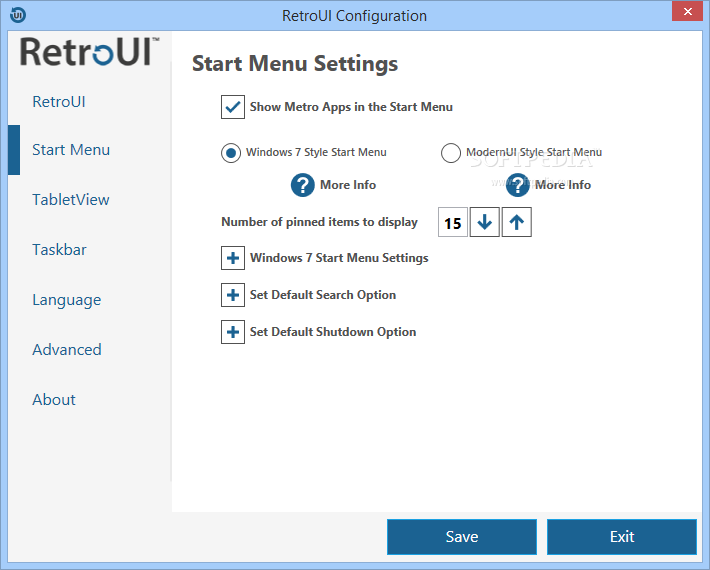Click the help icon under ModernUI Style
Image resolution: width=710 pixels, height=570 pixels.
pyautogui.click(x=517, y=185)
